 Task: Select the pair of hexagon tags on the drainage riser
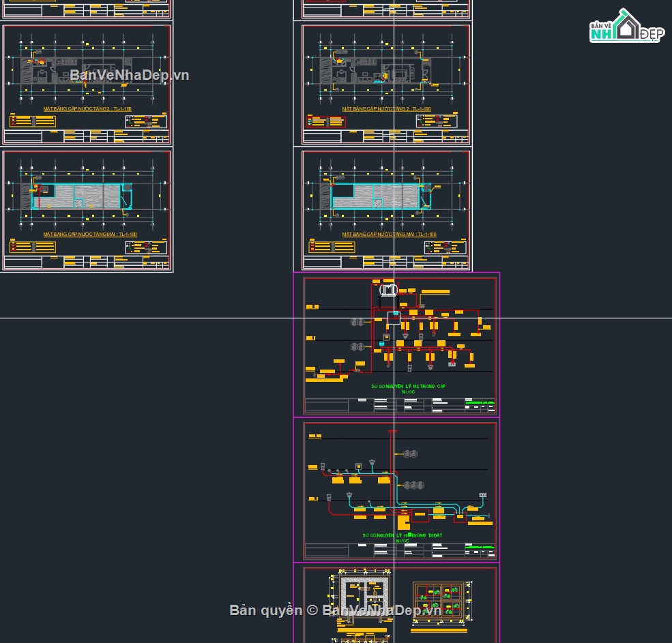tap(411, 453)
